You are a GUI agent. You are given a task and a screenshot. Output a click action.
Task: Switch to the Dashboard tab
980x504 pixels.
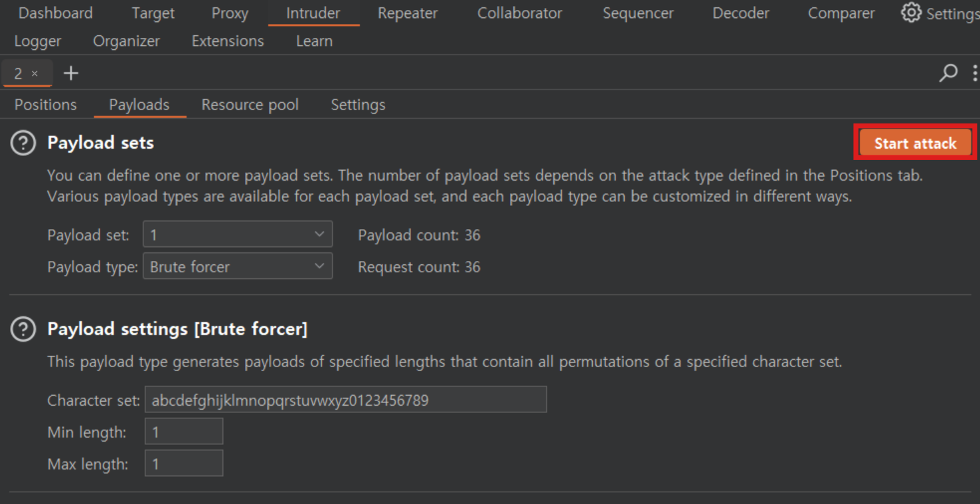pos(56,13)
